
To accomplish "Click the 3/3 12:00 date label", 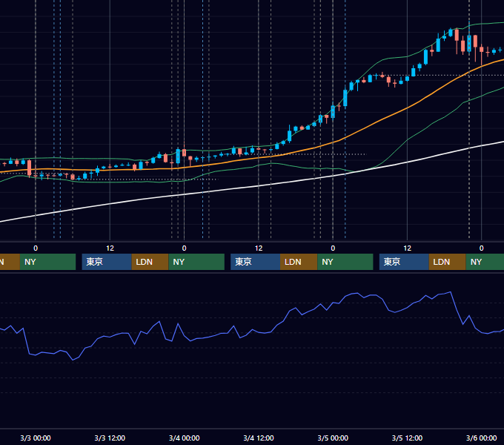I will coord(110,438).
